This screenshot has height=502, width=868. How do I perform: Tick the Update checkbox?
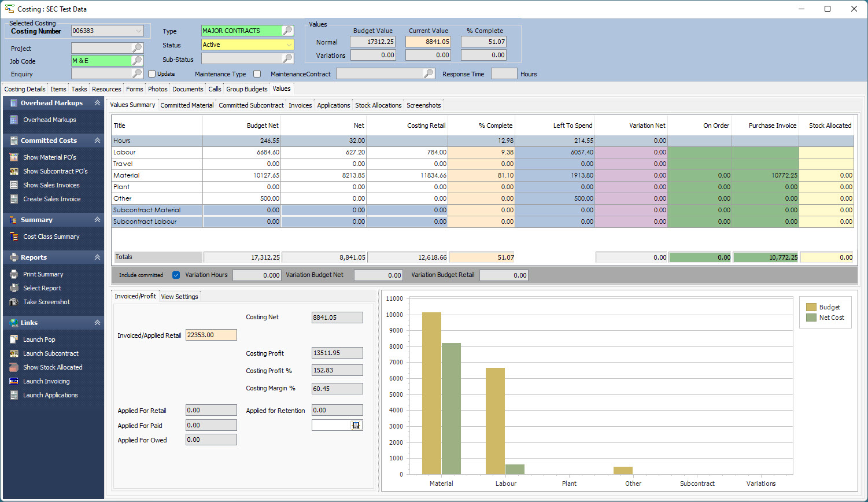click(x=152, y=74)
